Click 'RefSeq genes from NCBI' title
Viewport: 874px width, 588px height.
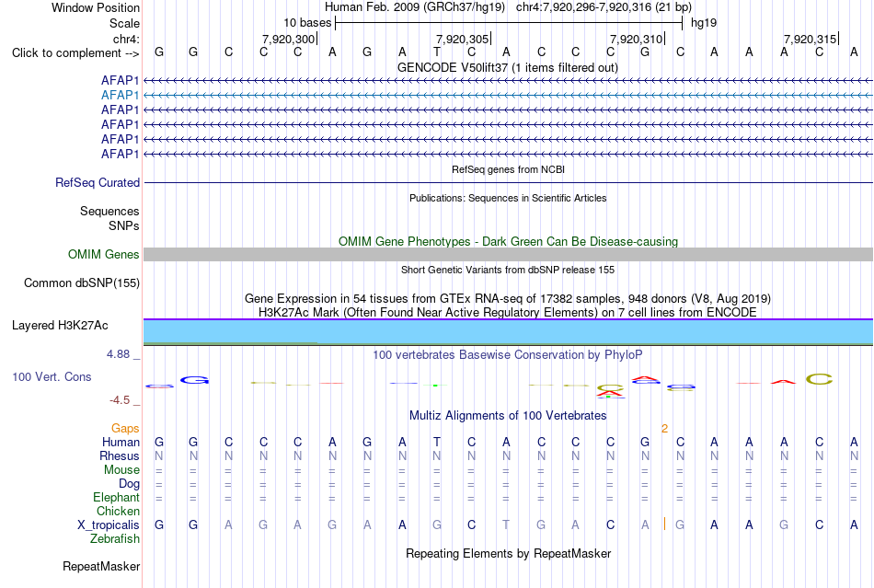tap(509, 169)
